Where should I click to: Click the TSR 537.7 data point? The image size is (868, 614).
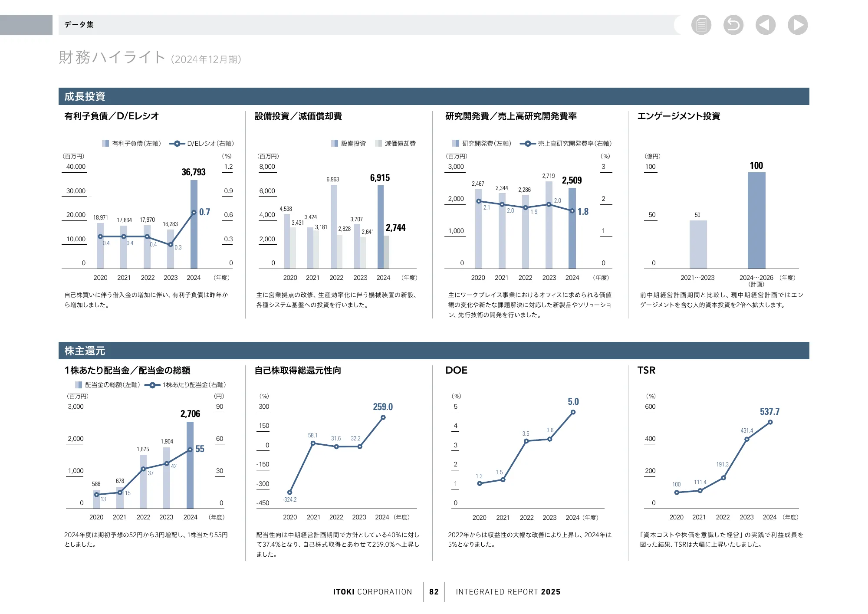(x=770, y=422)
